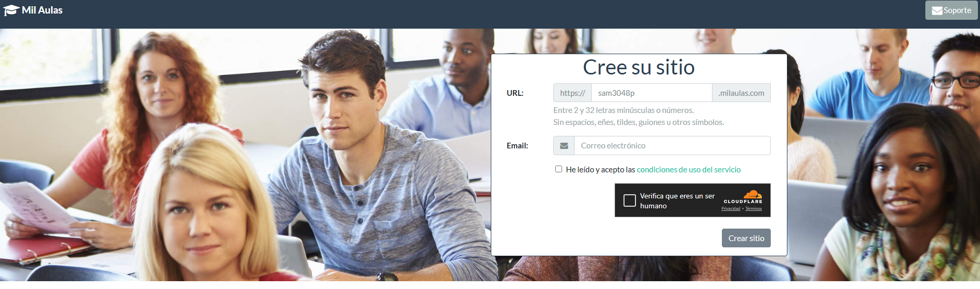Focus the Correo electrónico email field
This screenshot has height=289, width=980.
point(672,146)
